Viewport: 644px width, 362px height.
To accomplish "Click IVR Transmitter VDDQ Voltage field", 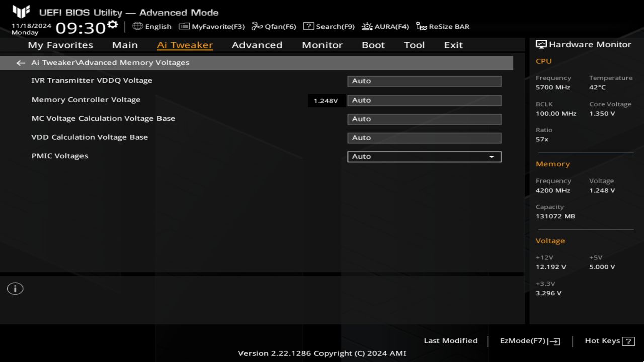I will tap(424, 81).
